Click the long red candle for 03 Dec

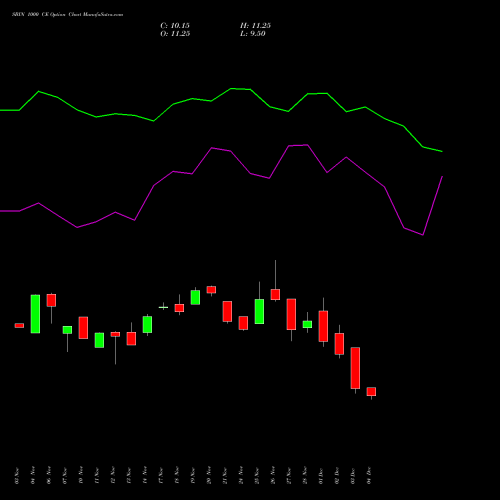(x=355, y=368)
